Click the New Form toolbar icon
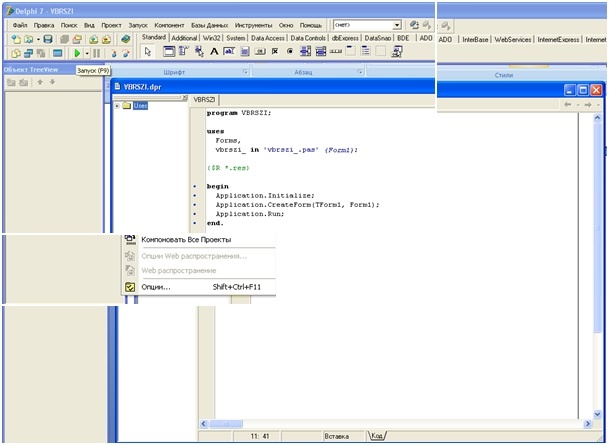Viewport: 609px width, 445px height. 57,53
